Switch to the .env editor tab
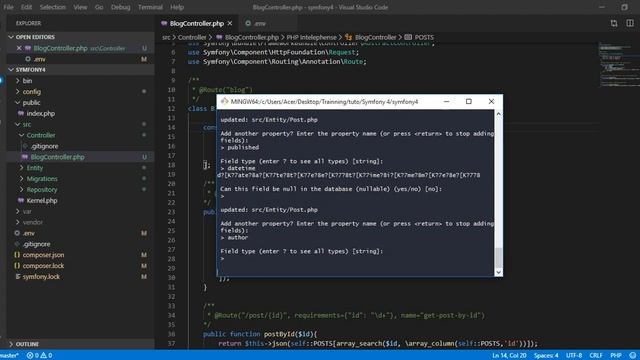 click(x=260, y=24)
